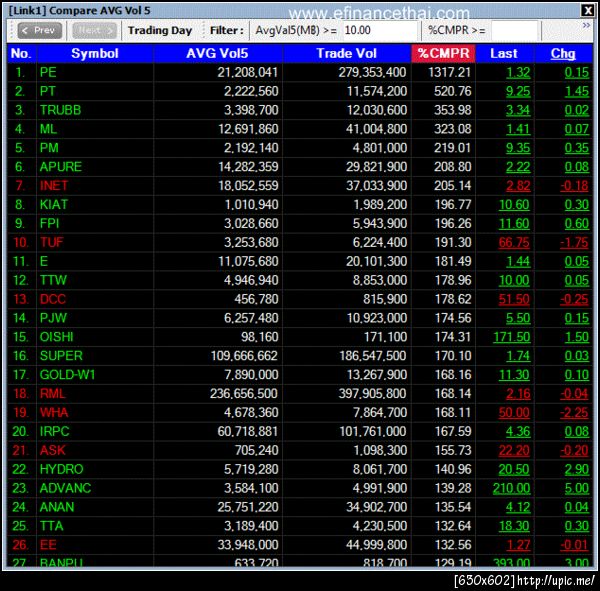The width and height of the screenshot is (600, 591).
Task: Close the Compare AVG Vol 5 window
Action: click(x=587, y=10)
